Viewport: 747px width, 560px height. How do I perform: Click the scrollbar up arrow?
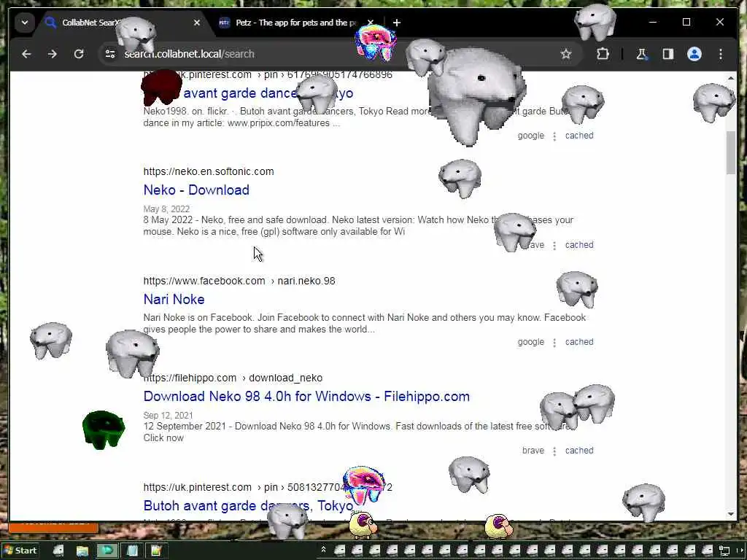point(731,77)
